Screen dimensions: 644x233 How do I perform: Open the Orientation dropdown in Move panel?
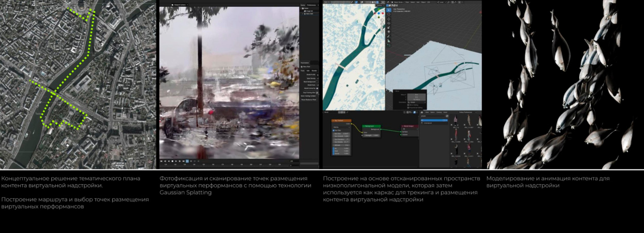click(x=416, y=102)
